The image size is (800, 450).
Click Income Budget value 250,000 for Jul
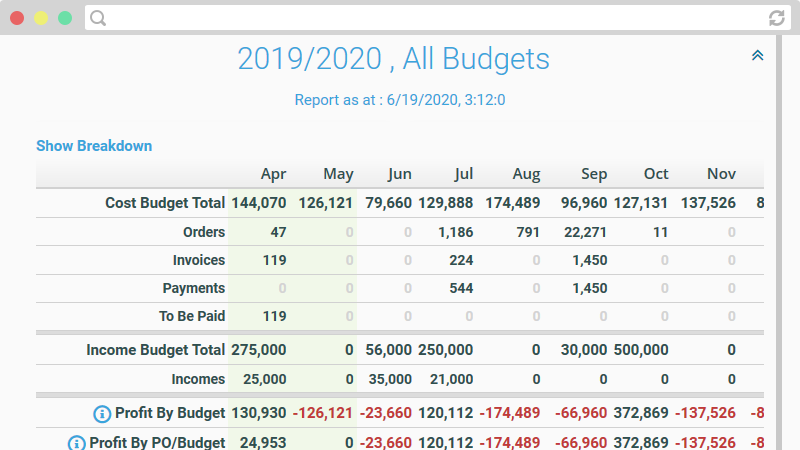(445, 350)
